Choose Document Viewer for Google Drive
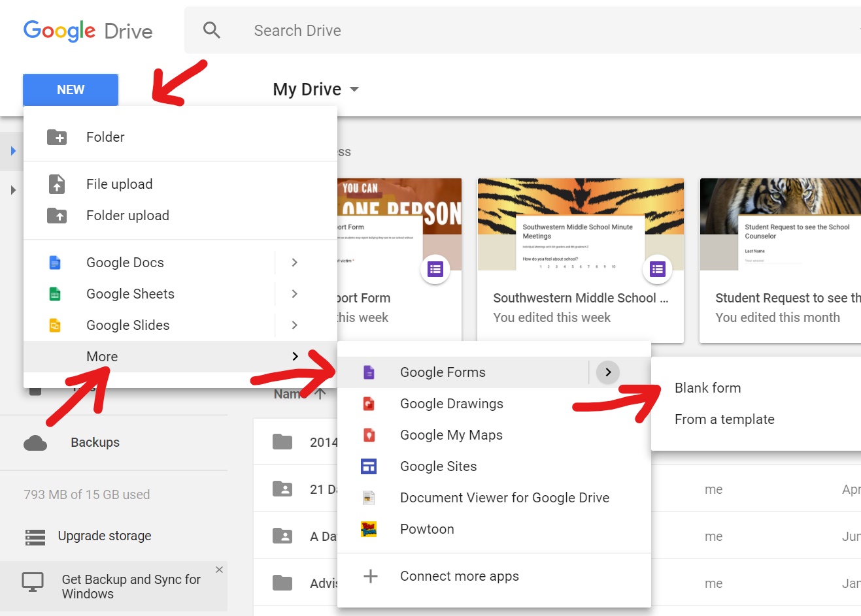The image size is (861, 616). [494, 498]
